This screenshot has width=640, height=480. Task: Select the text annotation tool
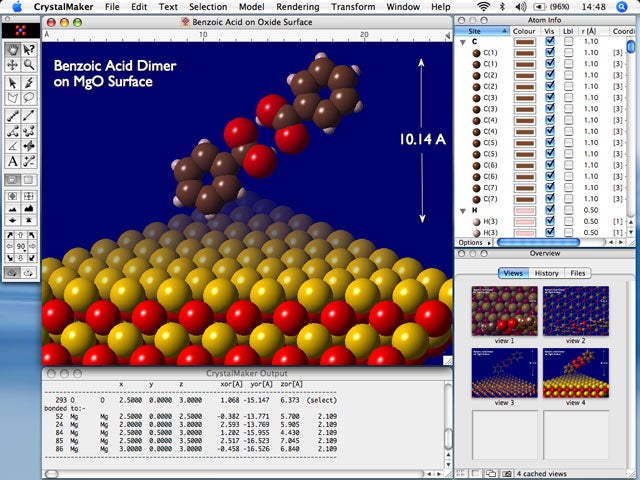[11, 161]
